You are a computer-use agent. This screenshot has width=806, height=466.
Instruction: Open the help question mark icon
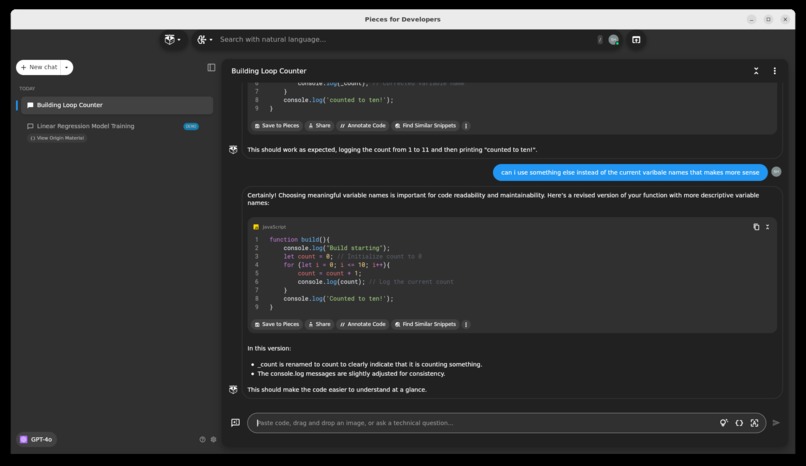coord(202,439)
